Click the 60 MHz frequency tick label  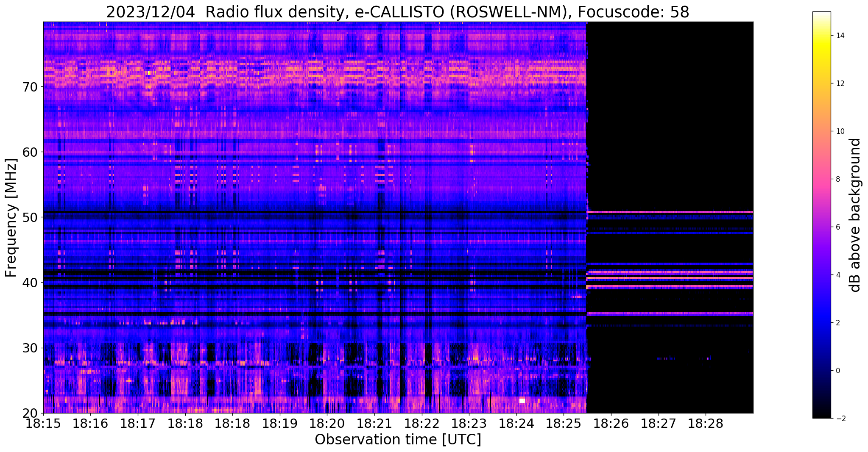coord(30,152)
